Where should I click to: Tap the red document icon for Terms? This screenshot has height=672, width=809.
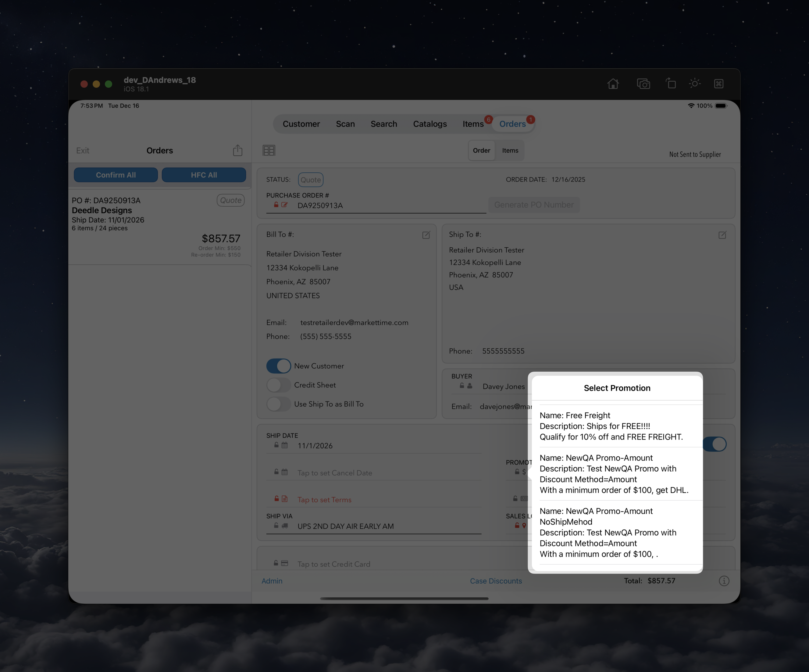point(284,499)
